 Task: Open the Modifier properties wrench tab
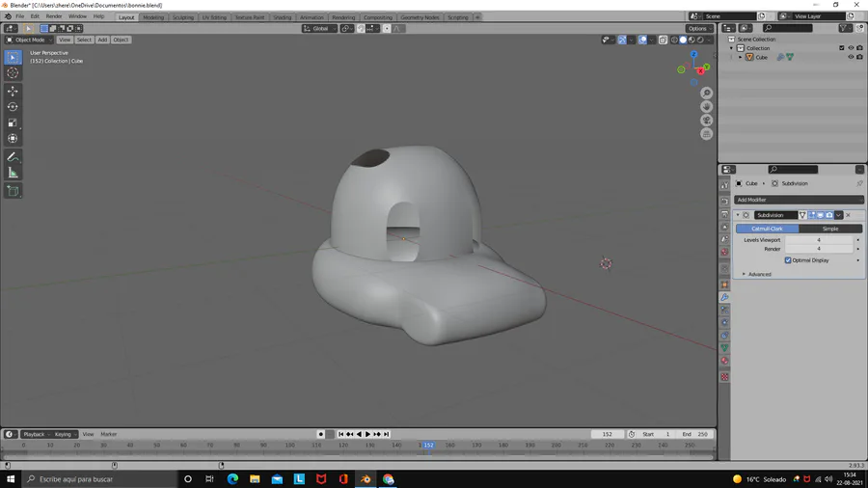pos(724,298)
